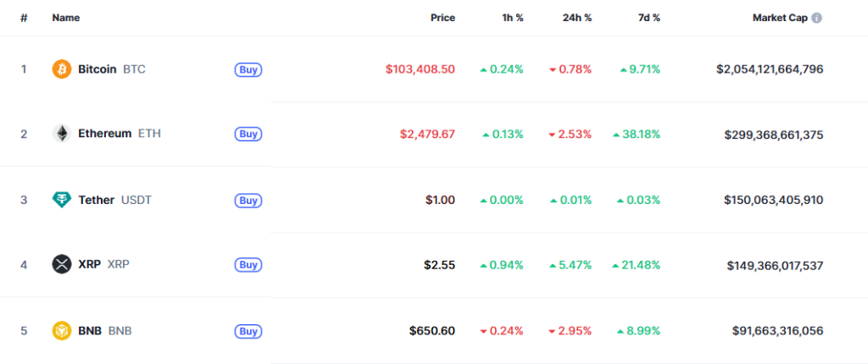Buy Bitcoin using its Buy button

coord(248,69)
